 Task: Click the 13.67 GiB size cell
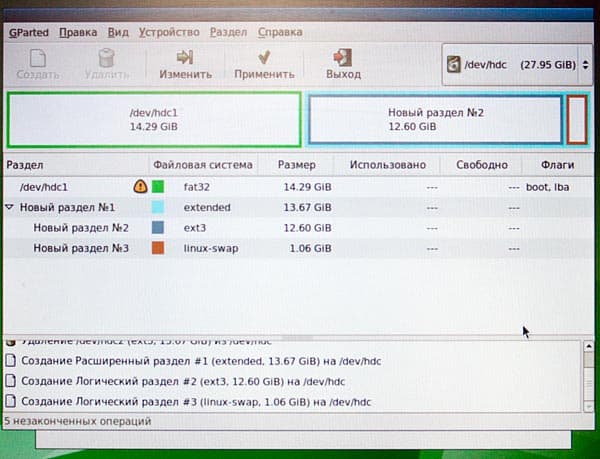click(307, 207)
